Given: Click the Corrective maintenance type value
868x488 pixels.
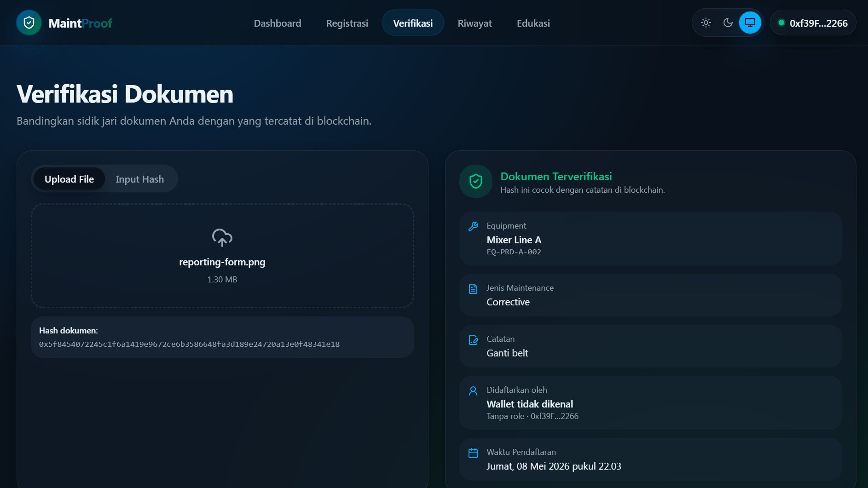Looking at the screenshot, I should [x=508, y=302].
